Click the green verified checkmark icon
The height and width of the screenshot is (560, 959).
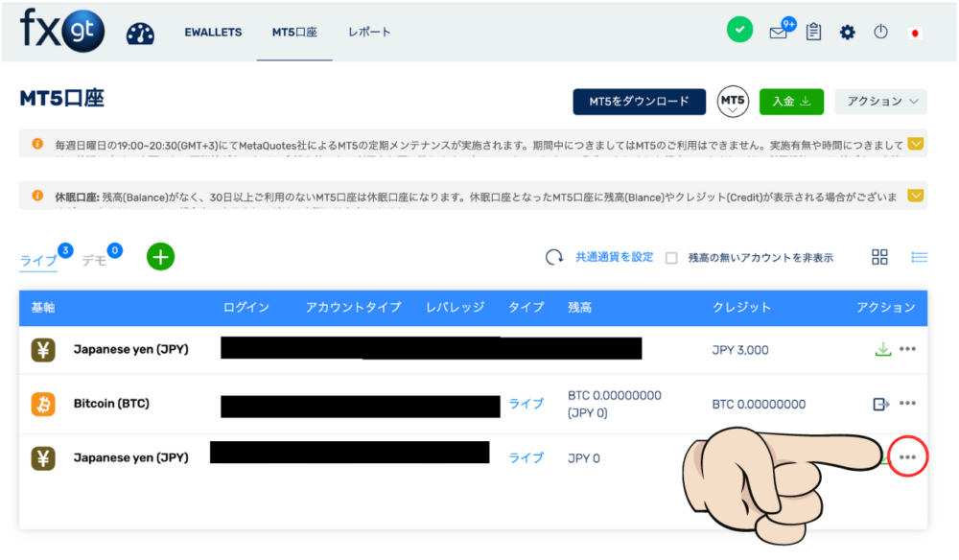click(739, 31)
